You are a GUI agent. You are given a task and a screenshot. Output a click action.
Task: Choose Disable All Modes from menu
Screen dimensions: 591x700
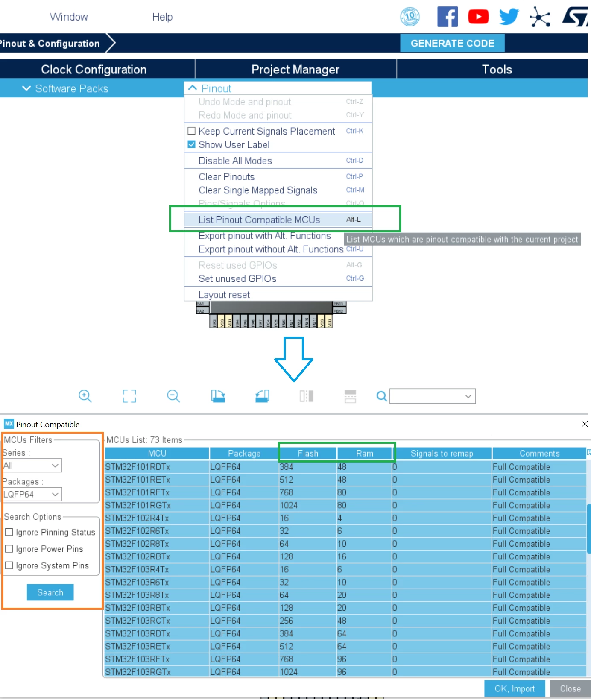coord(278,161)
